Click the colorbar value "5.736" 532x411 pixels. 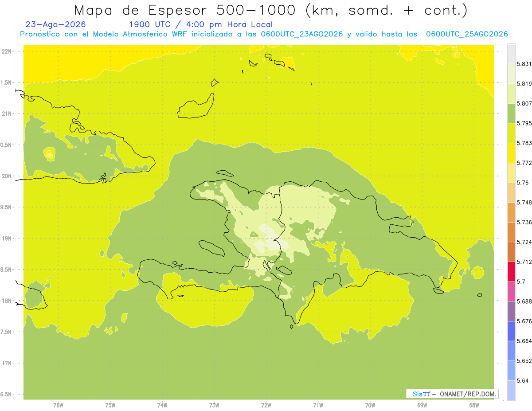pos(524,222)
